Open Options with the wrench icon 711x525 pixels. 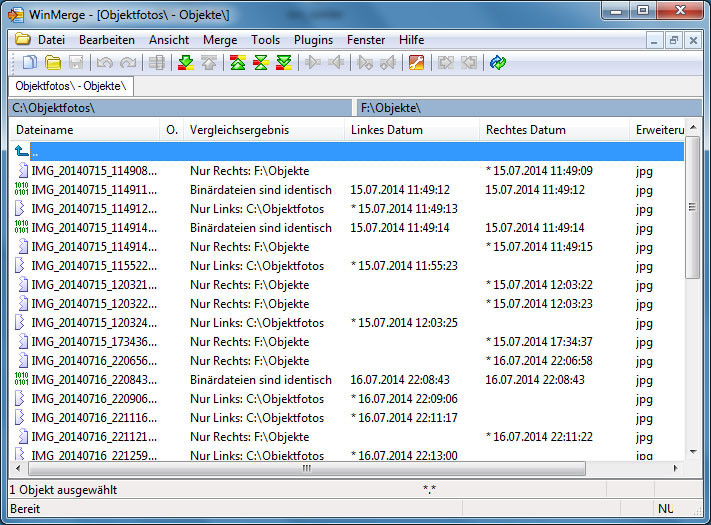coord(416,62)
